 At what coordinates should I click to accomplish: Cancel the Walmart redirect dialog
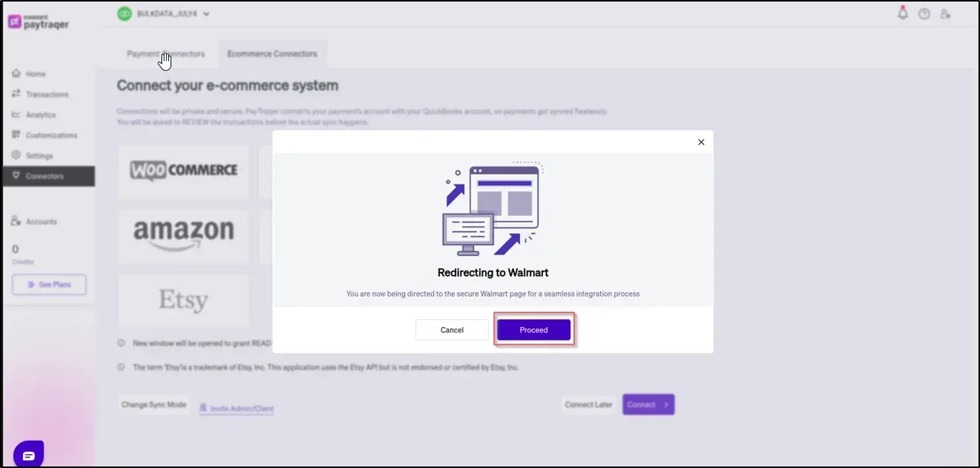452,330
